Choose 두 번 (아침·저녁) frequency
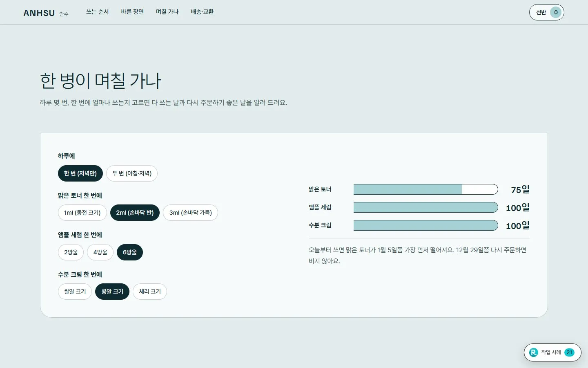This screenshot has width=588, height=368. point(132,173)
